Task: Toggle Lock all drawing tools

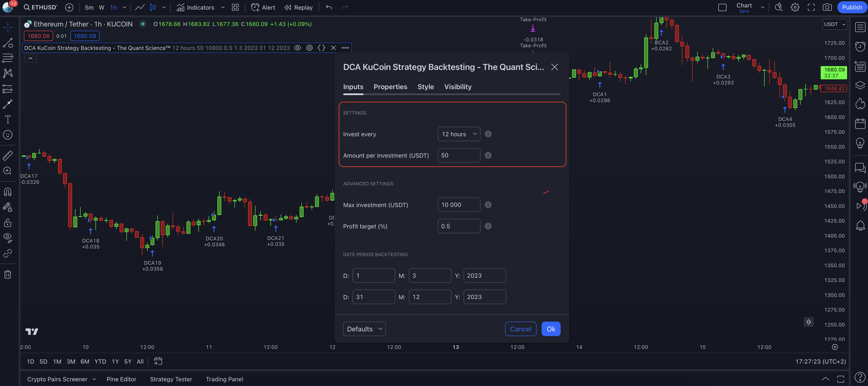Action: coord(8,223)
